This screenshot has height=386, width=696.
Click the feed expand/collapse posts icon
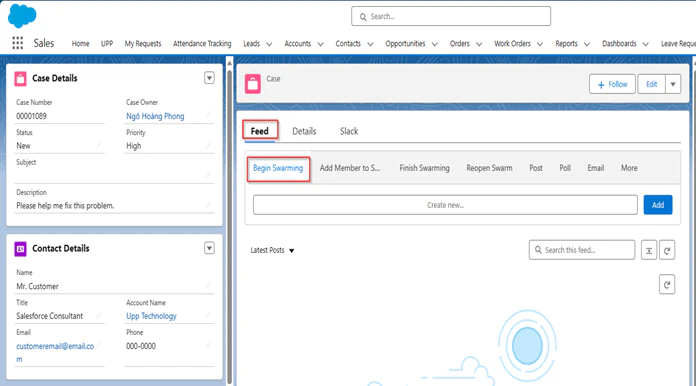pos(649,250)
